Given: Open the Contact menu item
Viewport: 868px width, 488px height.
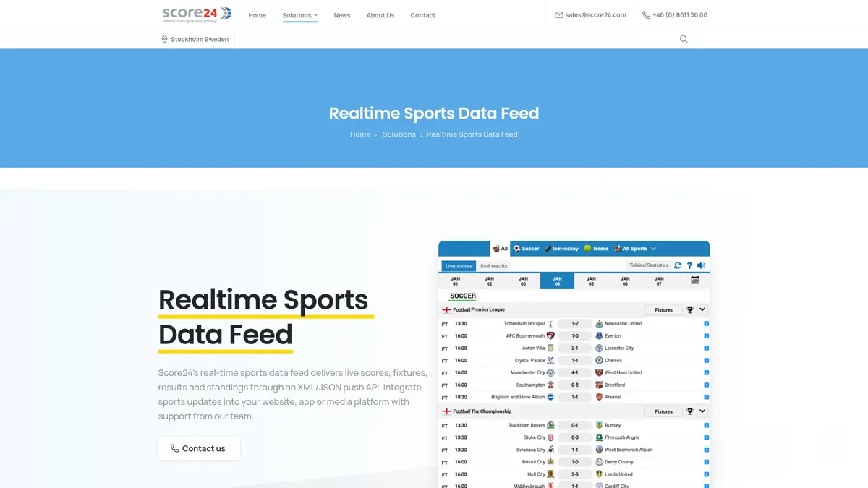Looking at the screenshot, I should (x=423, y=15).
